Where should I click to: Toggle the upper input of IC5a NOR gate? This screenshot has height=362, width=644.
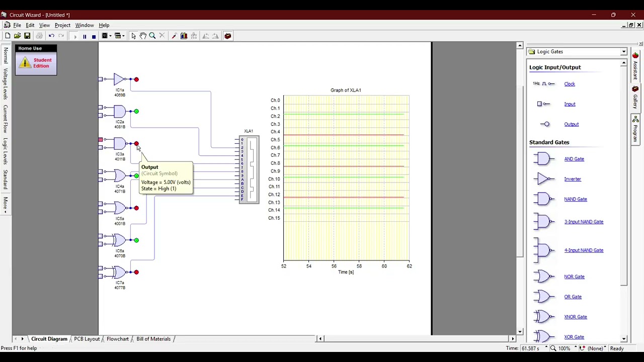[x=100, y=204]
